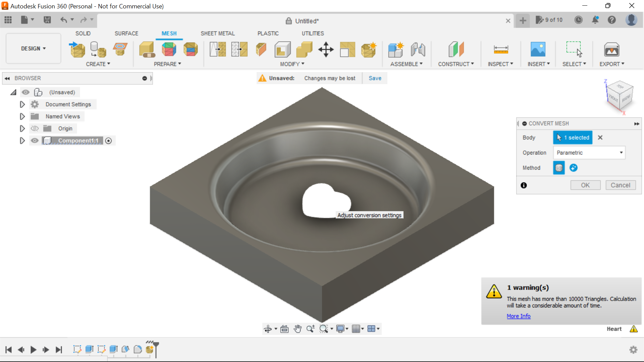The image size is (644, 362).
Task: Redo the last action
Action: [84, 20]
